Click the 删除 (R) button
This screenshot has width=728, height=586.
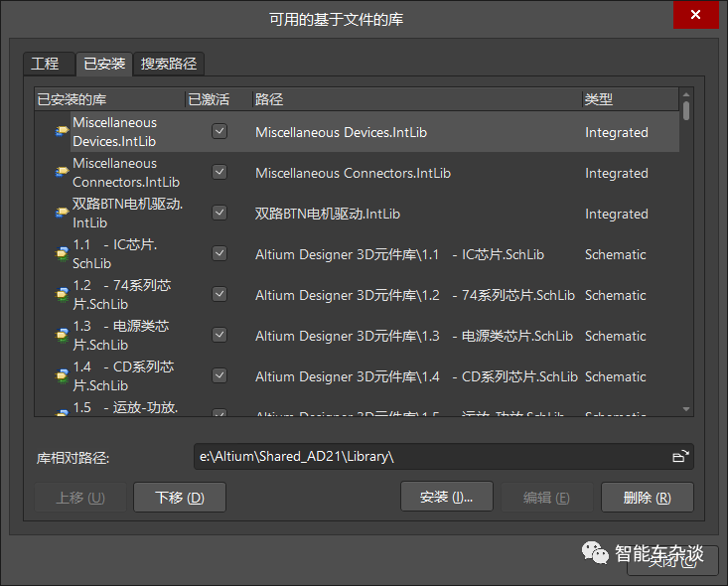pyautogui.click(x=648, y=498)
